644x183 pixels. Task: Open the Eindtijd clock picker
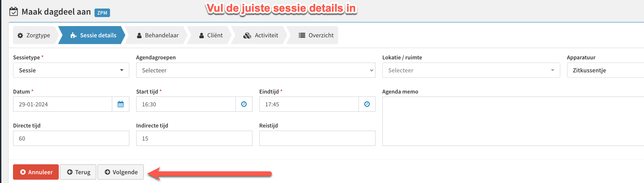click(367, 104)
